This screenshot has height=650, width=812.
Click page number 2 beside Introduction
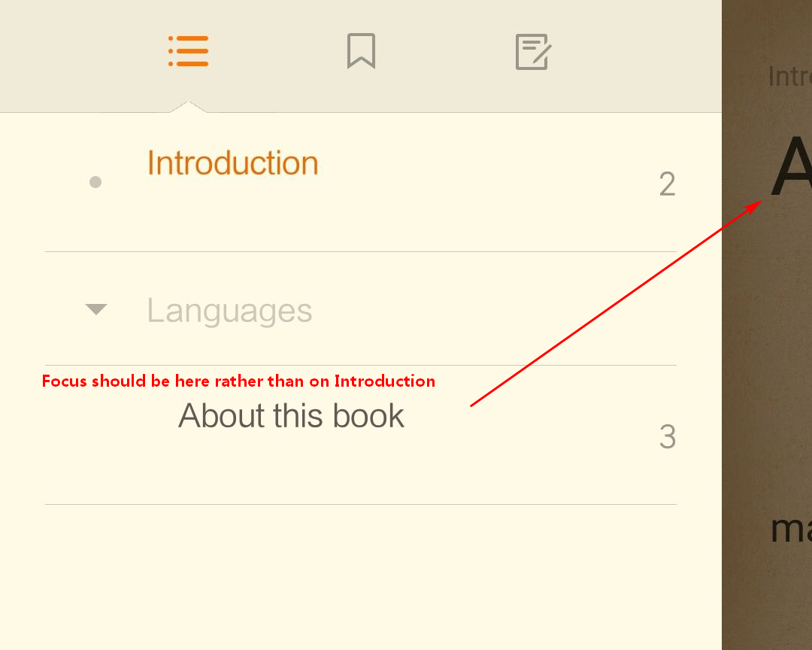tap(667, 184)
